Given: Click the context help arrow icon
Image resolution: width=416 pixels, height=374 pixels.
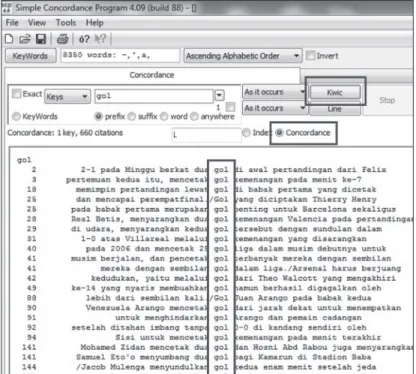Looking at the screenshot, I should point(100,39).
